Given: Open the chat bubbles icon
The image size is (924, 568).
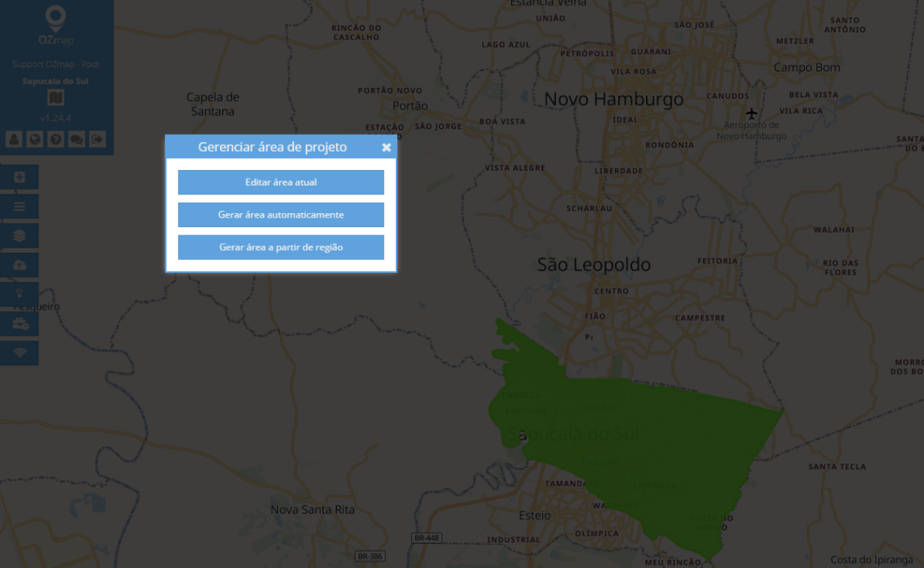Looking at the screenshot, I should pos(76,139).
